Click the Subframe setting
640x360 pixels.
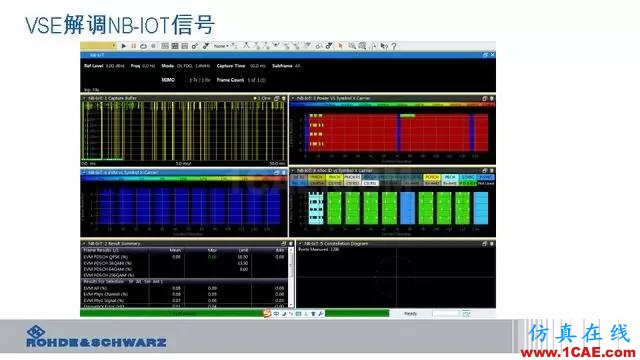[x=287, y=66]
